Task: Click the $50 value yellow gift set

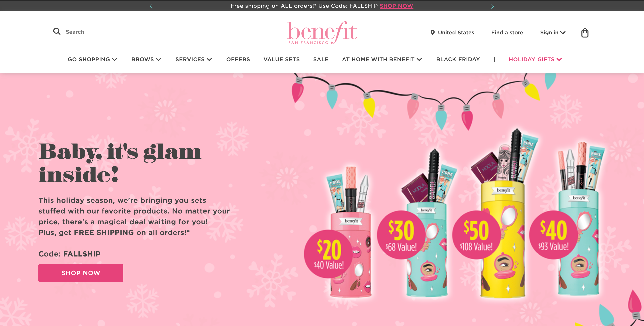Action: (502, 215)
